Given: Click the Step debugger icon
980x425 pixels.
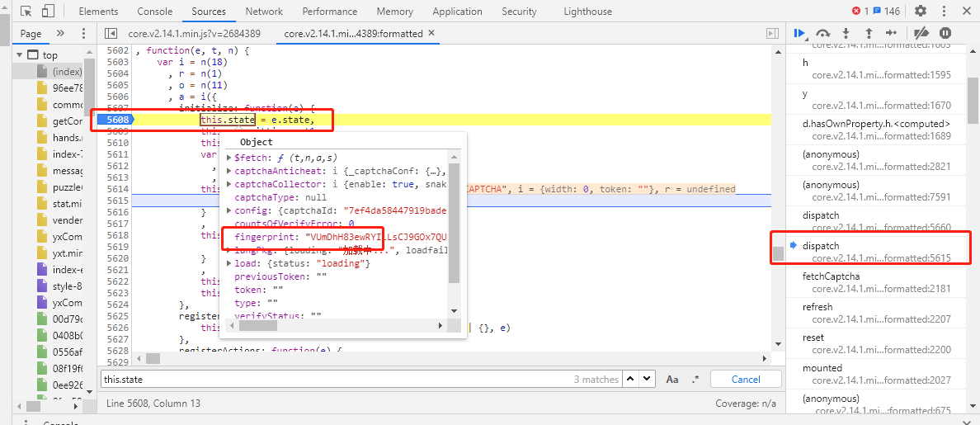Looking at the screenshot, I should (891, 33).
